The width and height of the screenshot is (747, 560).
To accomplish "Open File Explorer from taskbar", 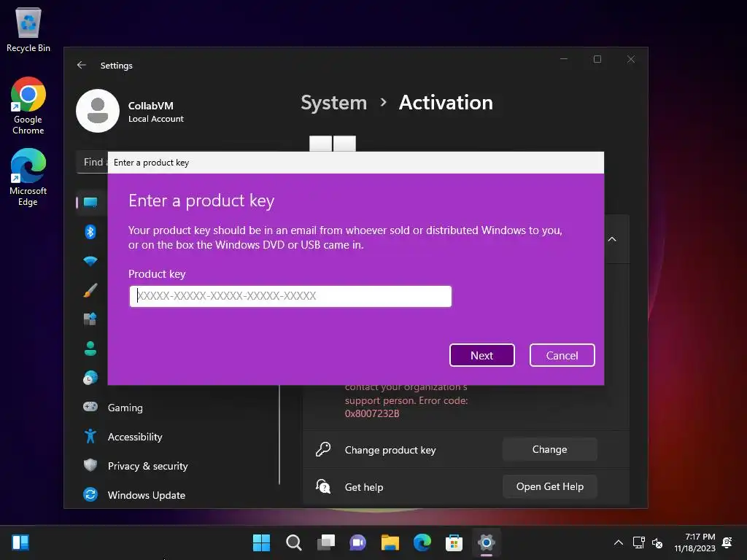I will point(390,542).
